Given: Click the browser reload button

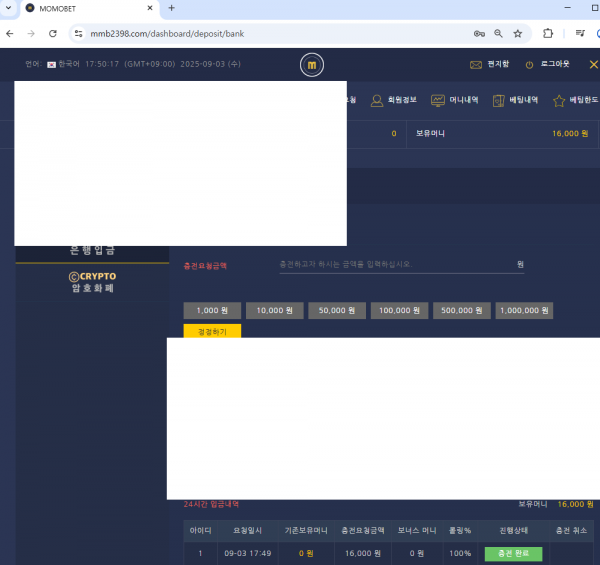Looking at the screenshot, I should click(x=53, y=33).
